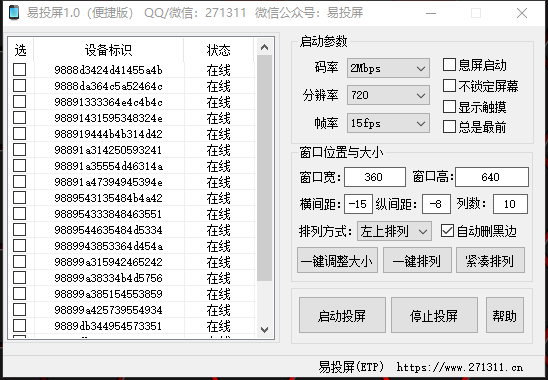Click the device list vertical scrollbar thumb
The height and width of the screenshot is (380, 548).
coord(265,168)
